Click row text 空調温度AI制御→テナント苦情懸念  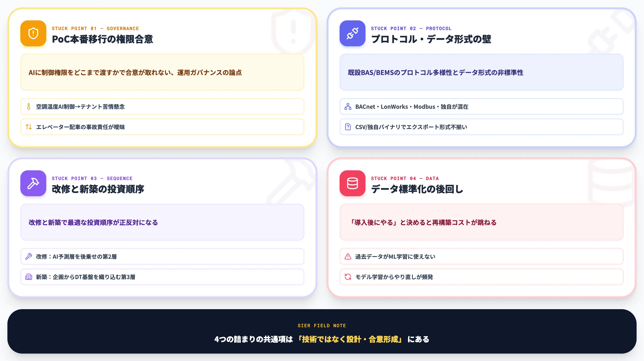pos(80,107)
